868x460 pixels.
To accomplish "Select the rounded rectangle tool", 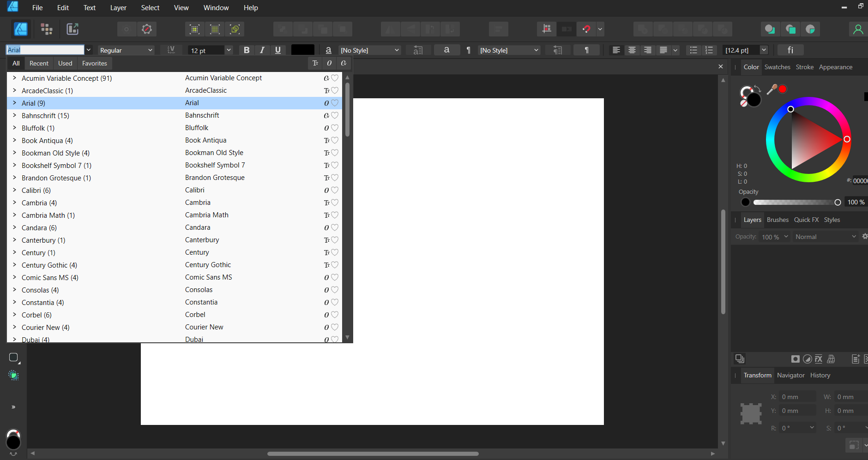I will (14, 358).
